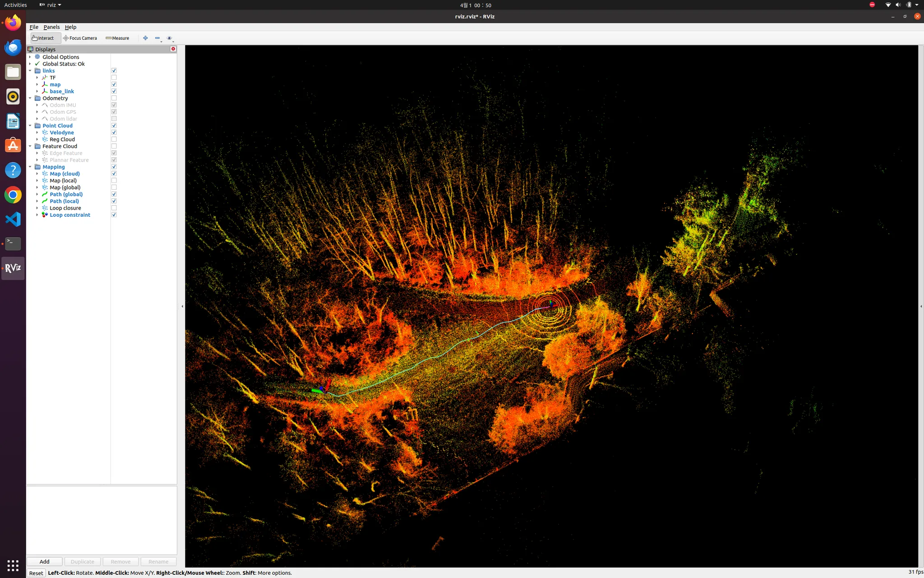
Task: Open Visual Studio Code from the dock
Action: pyautogui.click(x=13, y=219)
